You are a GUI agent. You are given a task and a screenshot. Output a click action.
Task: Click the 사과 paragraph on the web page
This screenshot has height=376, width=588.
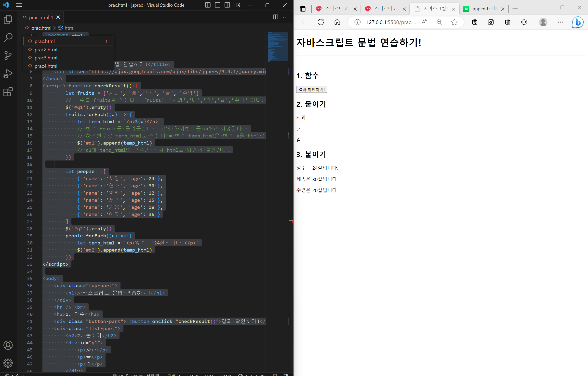301,118
